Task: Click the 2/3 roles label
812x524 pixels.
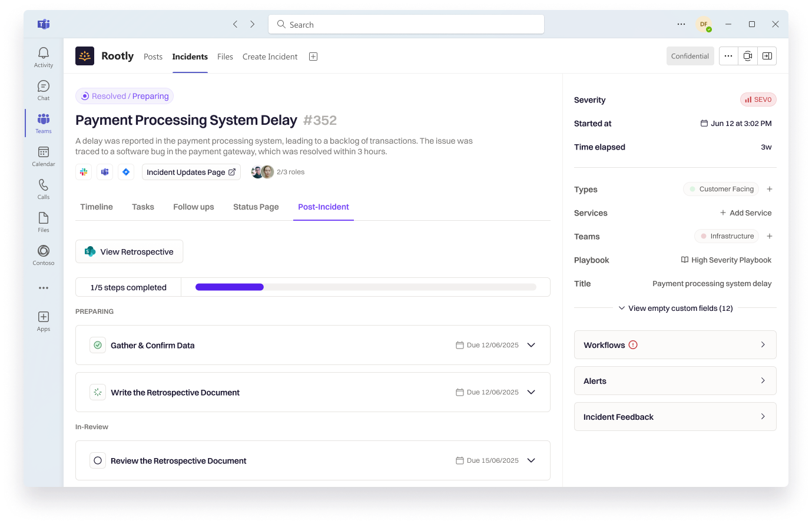Action: [x=291, y=172]
